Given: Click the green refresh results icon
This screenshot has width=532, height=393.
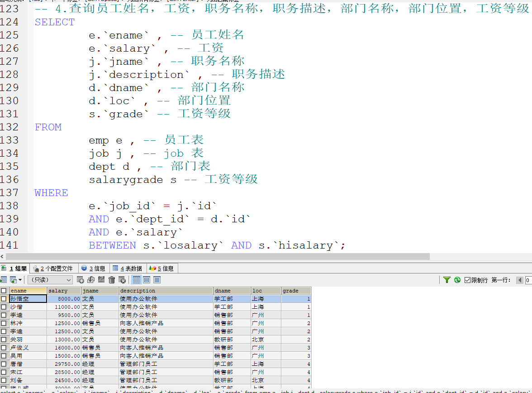Looking at the screenshot, I should [x=457, y=279].
